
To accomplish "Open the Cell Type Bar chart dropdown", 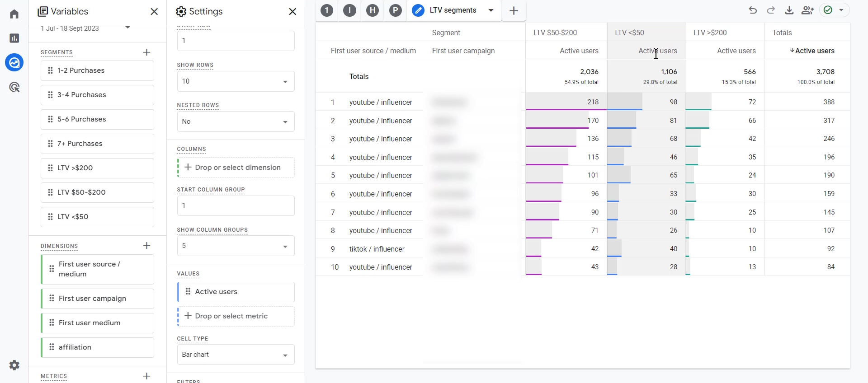I will [x=236, y=355].
